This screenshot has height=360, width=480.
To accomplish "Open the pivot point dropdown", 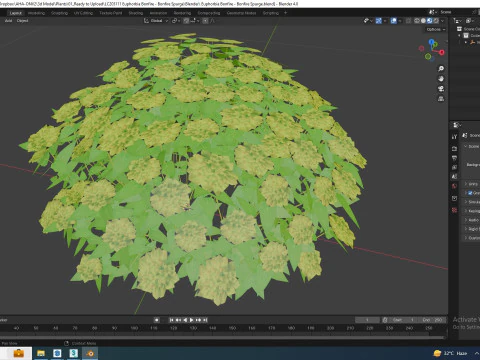I will pyautogui.click(x=176, y=21).
